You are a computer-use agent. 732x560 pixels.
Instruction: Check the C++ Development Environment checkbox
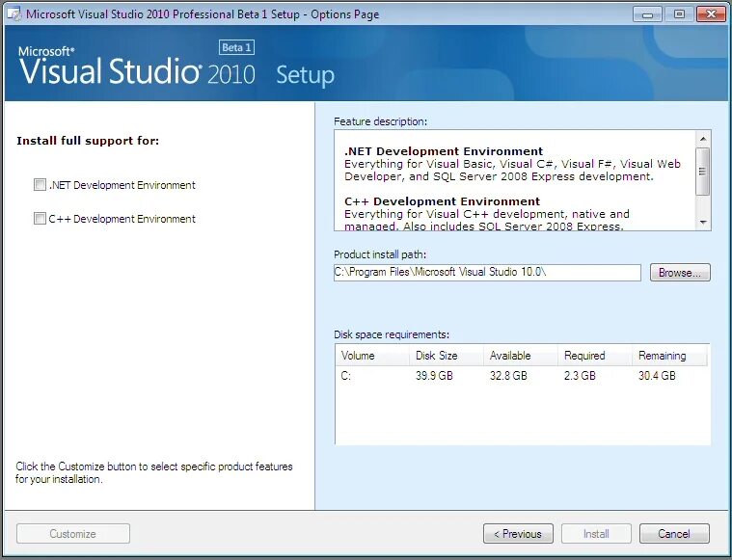tap(40, 219)
